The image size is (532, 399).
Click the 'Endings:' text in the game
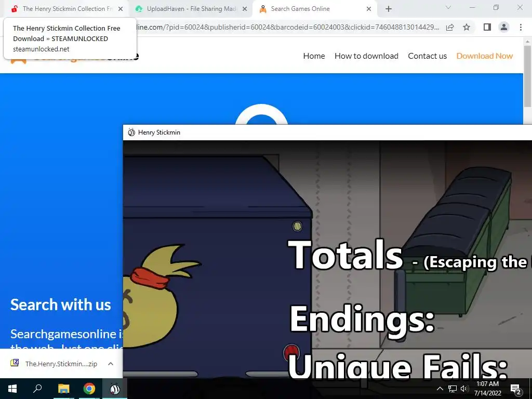click(x=362, y=320)
